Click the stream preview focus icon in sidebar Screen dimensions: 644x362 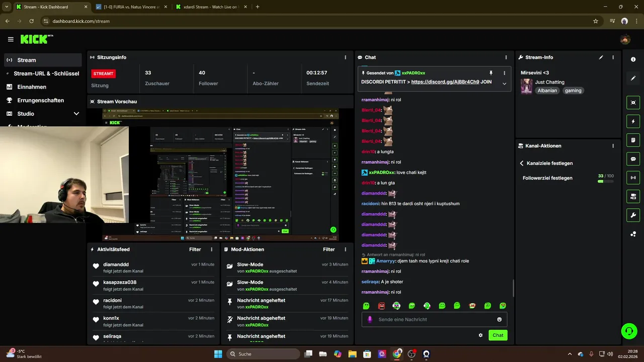(x=633, y=103)
